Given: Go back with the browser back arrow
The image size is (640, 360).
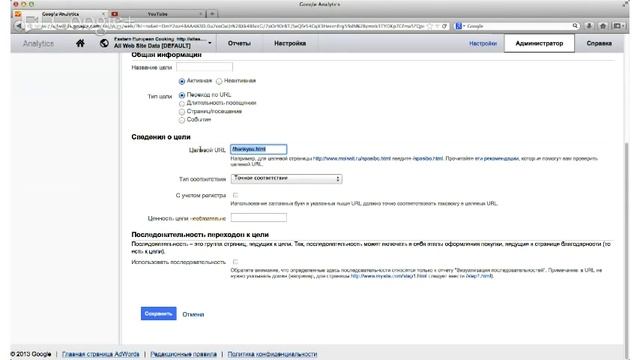Looking at the screenshot, I should pyautogui.click(x=19, y=26).
